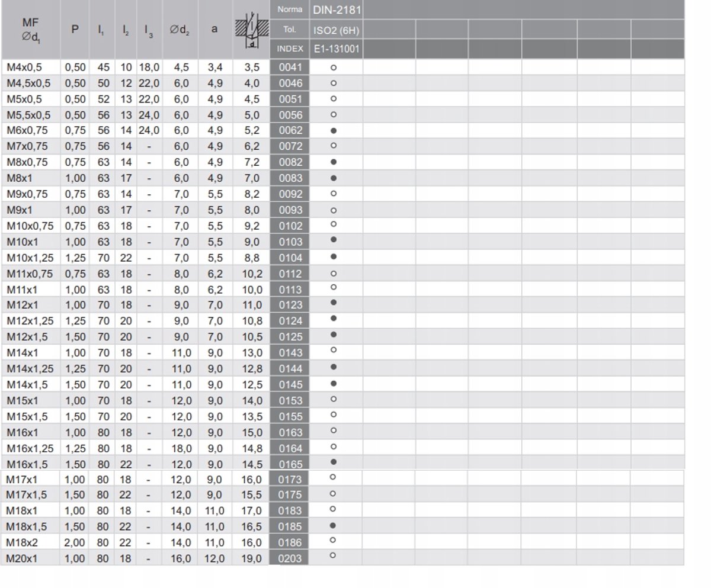Click the filled dot in the M12x1 row
Screen dimensions: 711x588
(334, 303)
